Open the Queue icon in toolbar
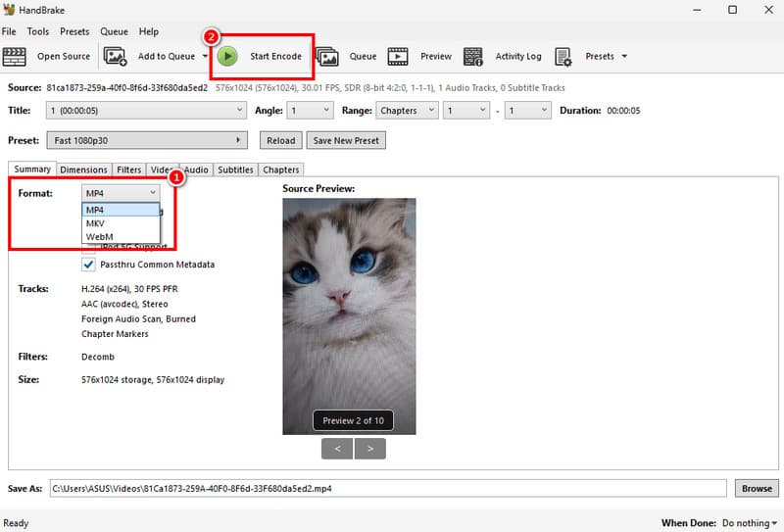 (x=326, y=57)
